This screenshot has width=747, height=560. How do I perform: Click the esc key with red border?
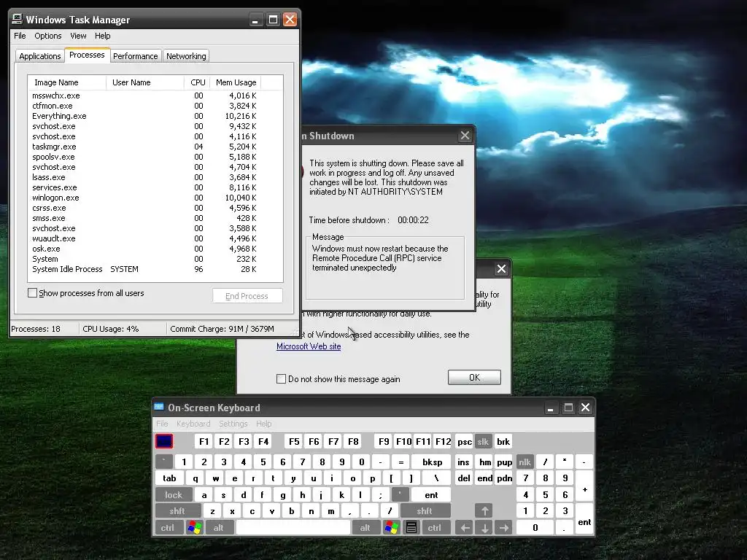(x=164, y=441)
